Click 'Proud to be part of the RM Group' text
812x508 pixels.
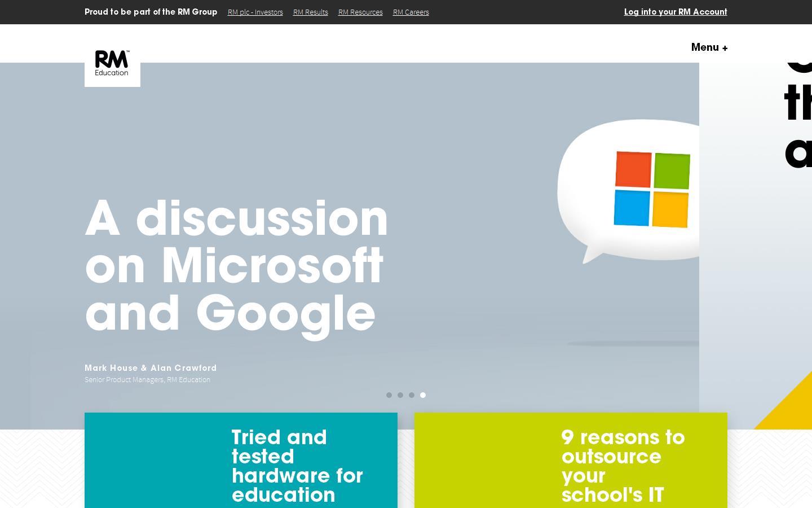151,12
